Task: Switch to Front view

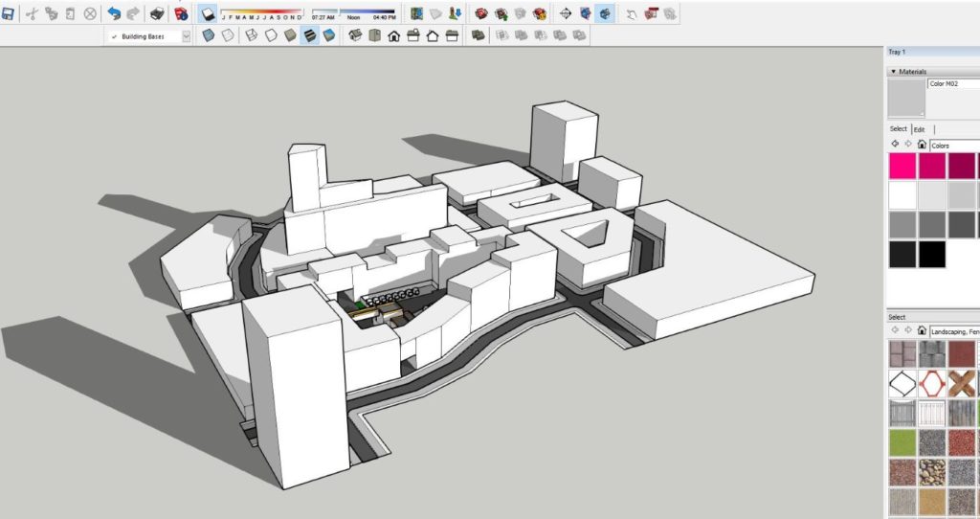Action: pyautogui.click(x=393, y=35)
